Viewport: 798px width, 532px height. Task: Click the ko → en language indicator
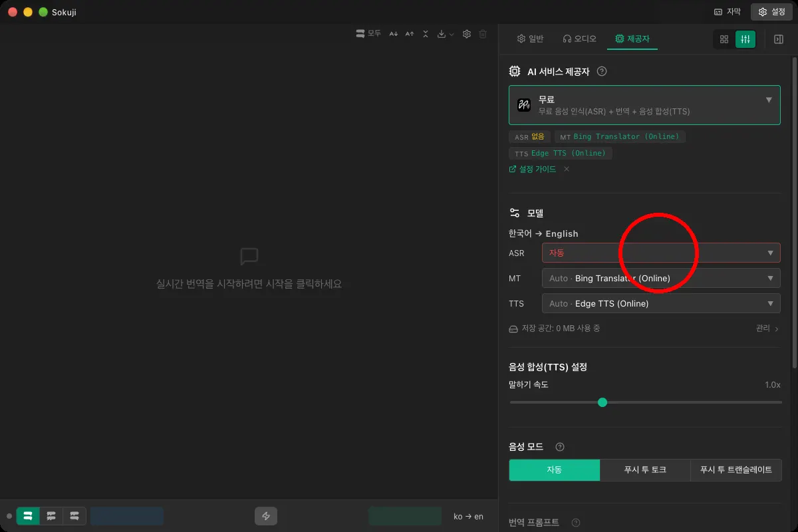[468, 517]
